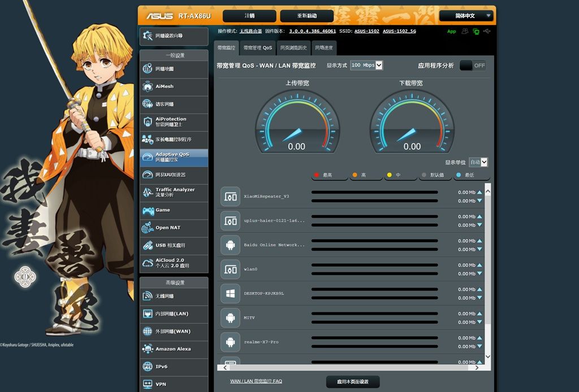Click the XiaoMiRepeater_V3 device icon
Screen dimensions: 579x392
coord(230,197)
